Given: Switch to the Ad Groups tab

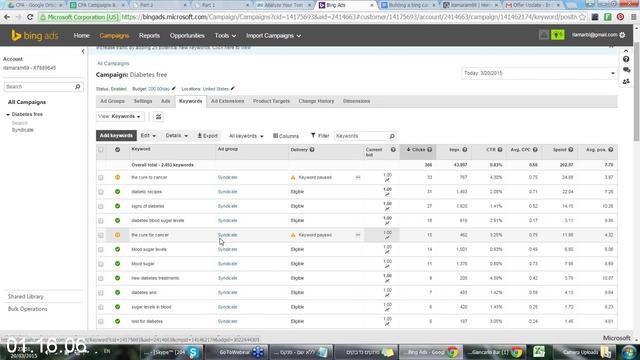Looking at the screenshot, I should (x=112, y=101).
